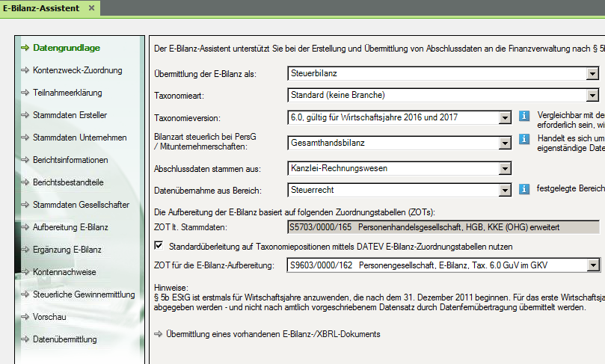Open Berichtsinformationen section
The height and width of the screenshot is (364, 605).
pyautogui.click(x=70, y=160)
